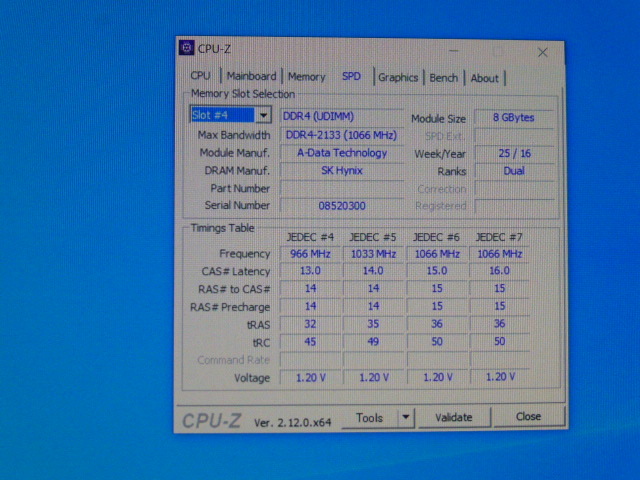The image size is (640, 480).
Task: Click the 14.0 CAS# Latency cell
Action: [373, 271]
